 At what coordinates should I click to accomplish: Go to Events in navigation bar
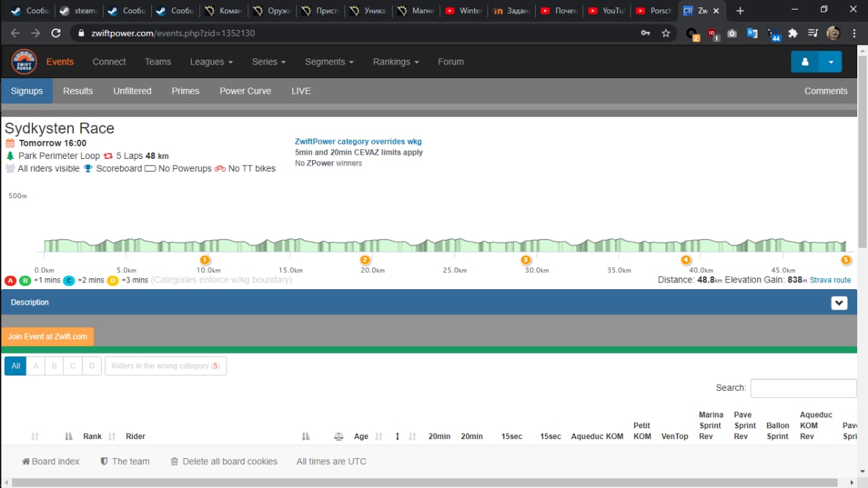coord(60,62)
